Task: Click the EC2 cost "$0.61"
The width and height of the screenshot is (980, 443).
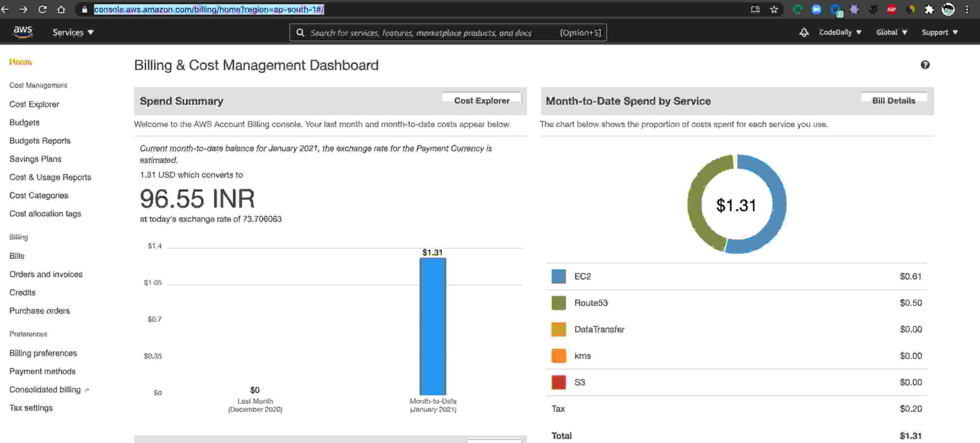Action: pos(911,277)
